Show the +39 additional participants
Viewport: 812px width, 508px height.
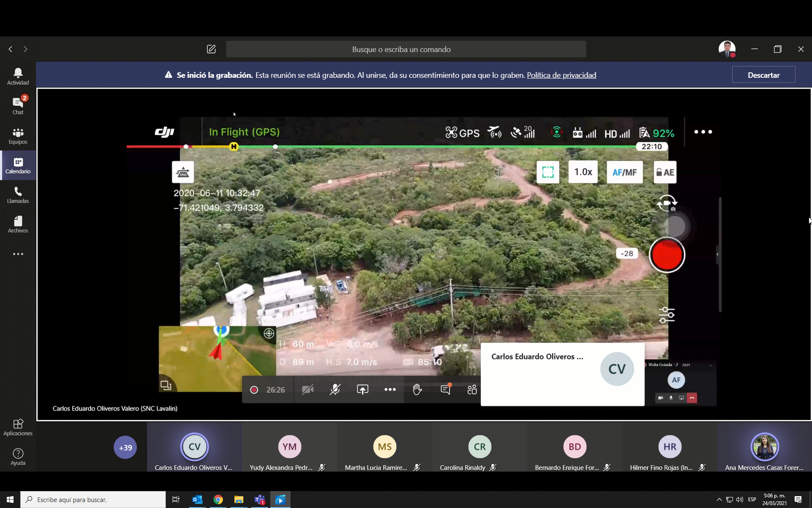(x=125, y=447)
